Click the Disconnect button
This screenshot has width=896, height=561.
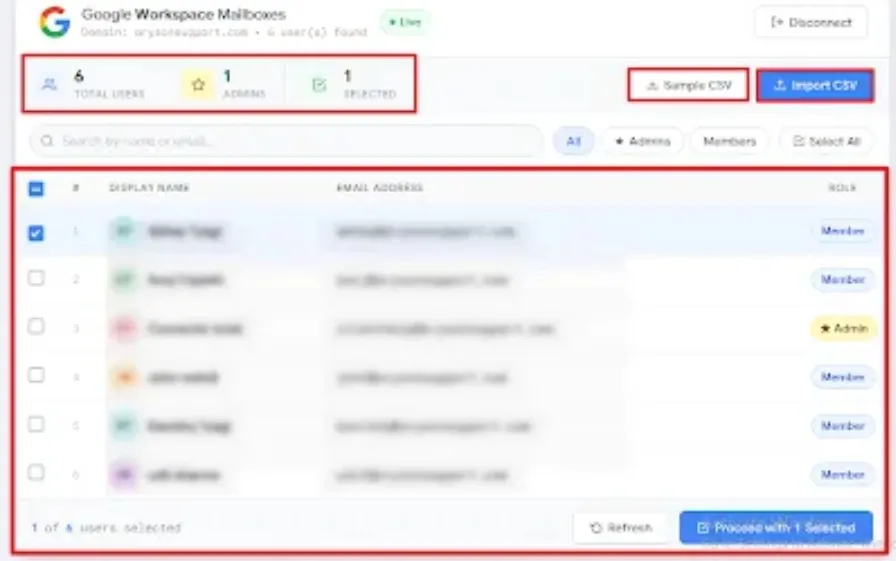coord(811,22)
